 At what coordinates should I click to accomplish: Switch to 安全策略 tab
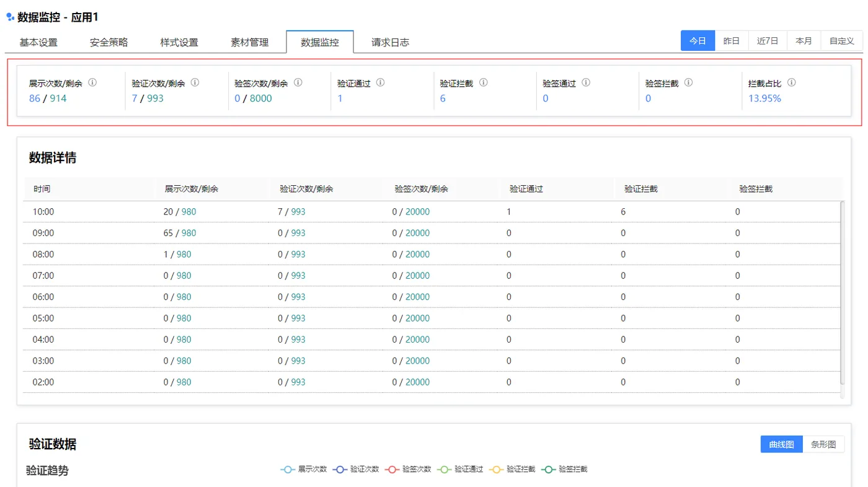108,42
